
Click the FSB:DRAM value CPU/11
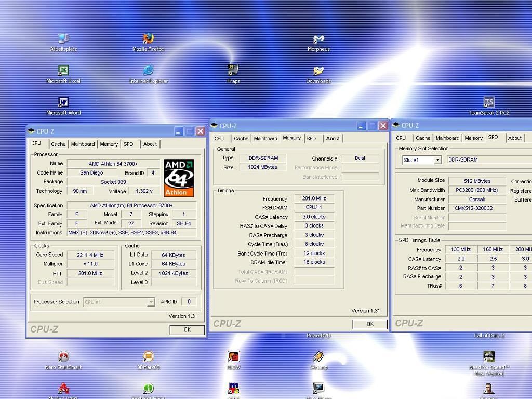(314, 207)
